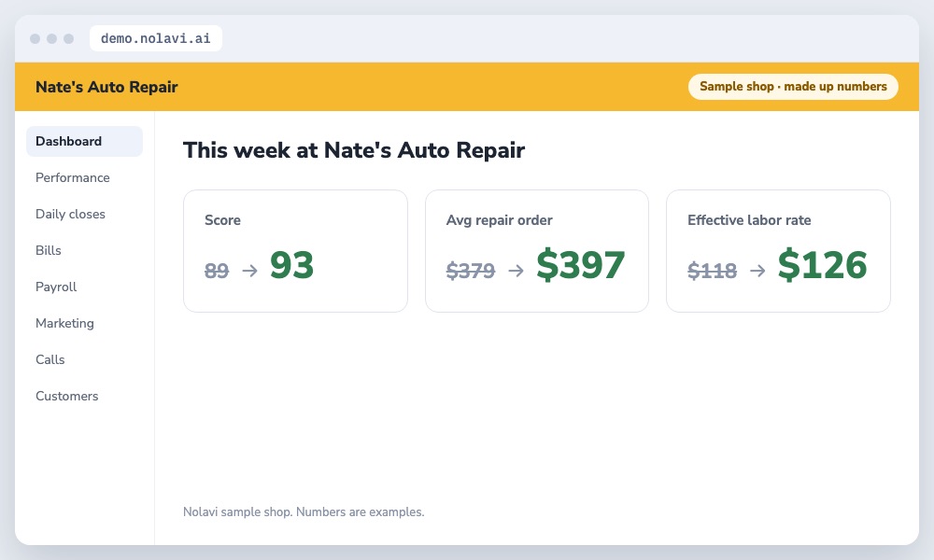Click the heading This week at Nate's Auto Repair
Image resolution: width=934 pixels, height=560 pixels.
[354, 150]
